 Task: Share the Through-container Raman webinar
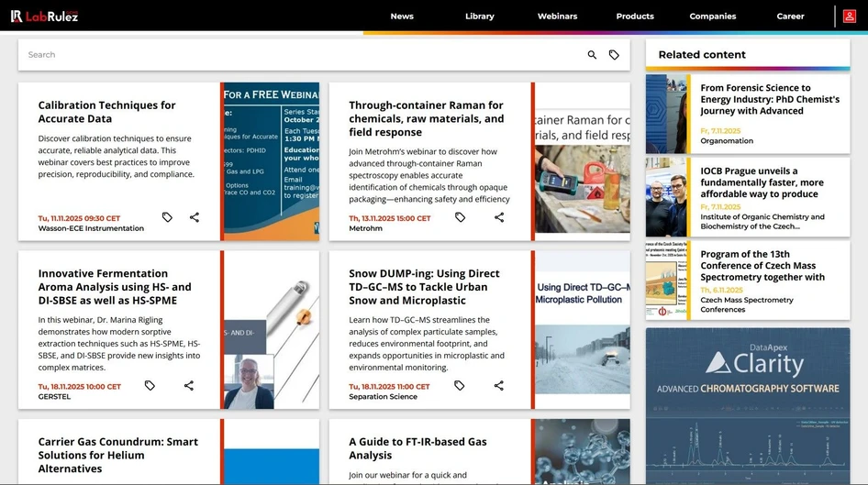coord(499,217)
